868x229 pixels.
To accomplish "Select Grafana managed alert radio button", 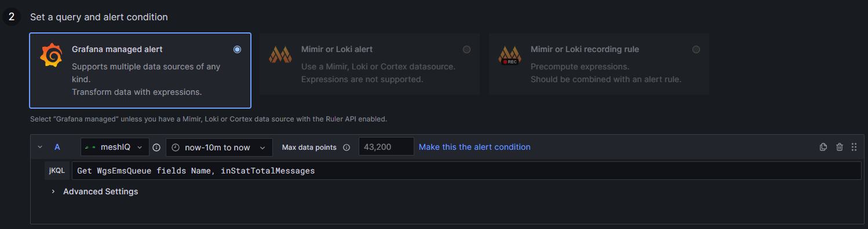I will [237, 50].
